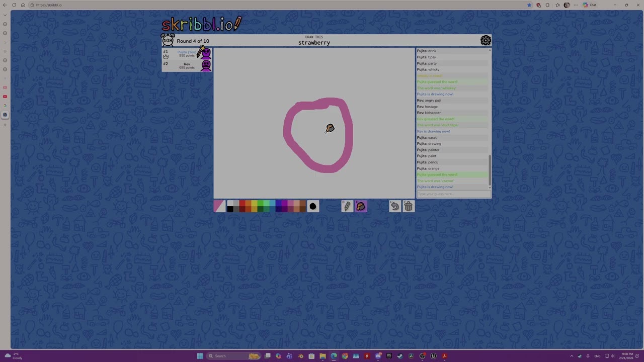Open the clock and date in system tray
This screenshot has width=644, height=362.
point(627,356)
